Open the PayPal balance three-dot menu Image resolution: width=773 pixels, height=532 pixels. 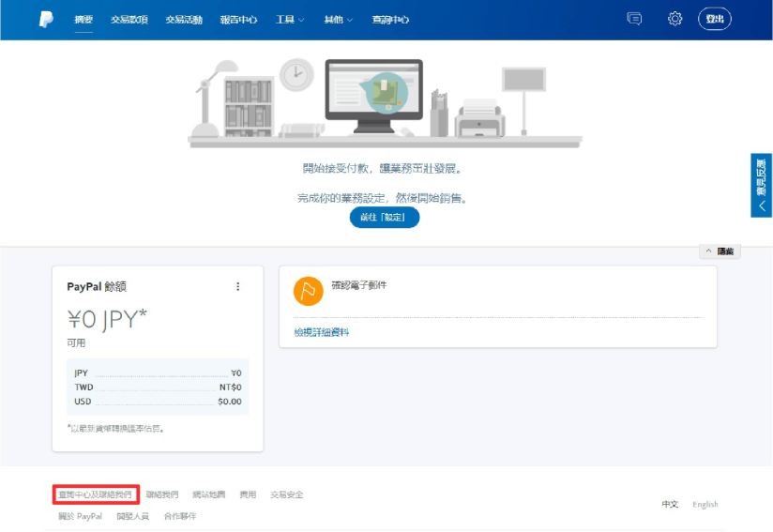[237, 287]
